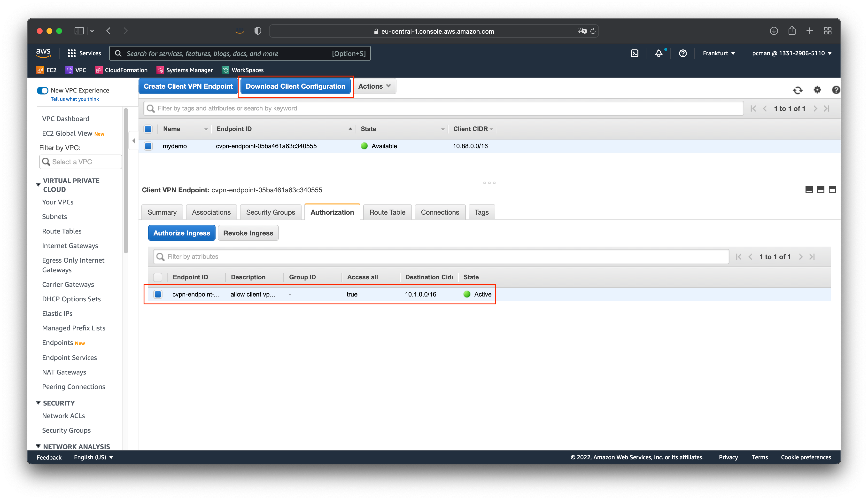Minimize the details pane layout icon
This screenshot has width=868, height=500.
pyautogui.click(x=809, y=190)
